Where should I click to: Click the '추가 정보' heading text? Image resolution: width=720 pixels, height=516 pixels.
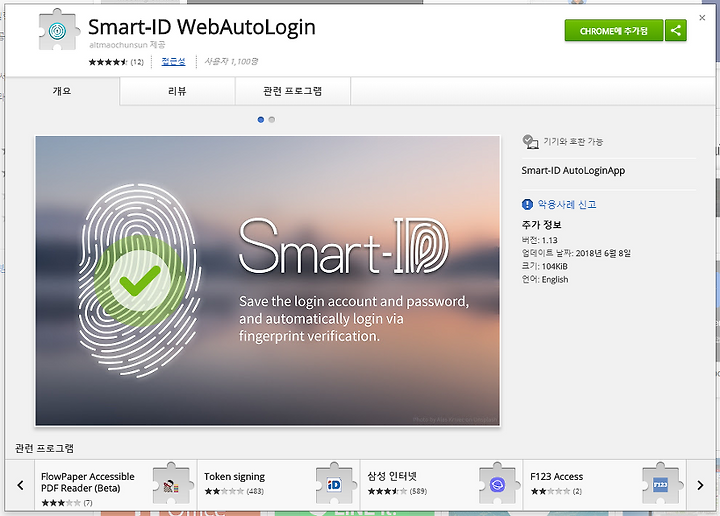pos(541,225)
